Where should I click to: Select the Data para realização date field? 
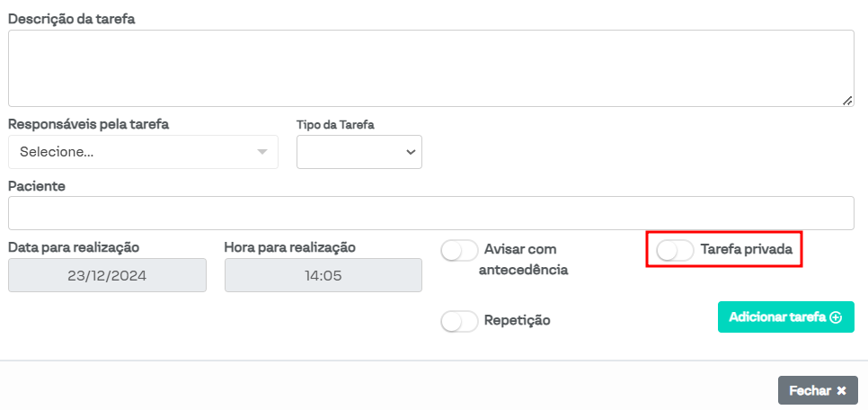tap(107, 276)
